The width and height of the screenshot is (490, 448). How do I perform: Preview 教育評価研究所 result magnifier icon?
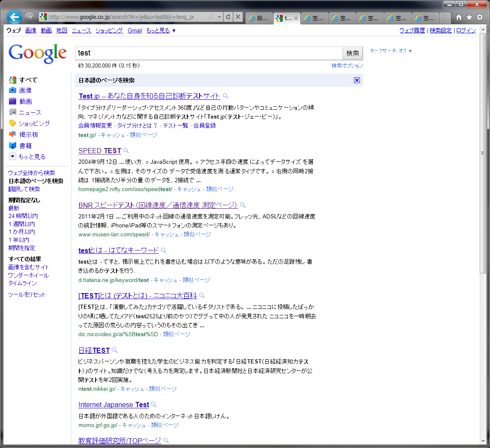pyautogui.click(x=166, y=440)
